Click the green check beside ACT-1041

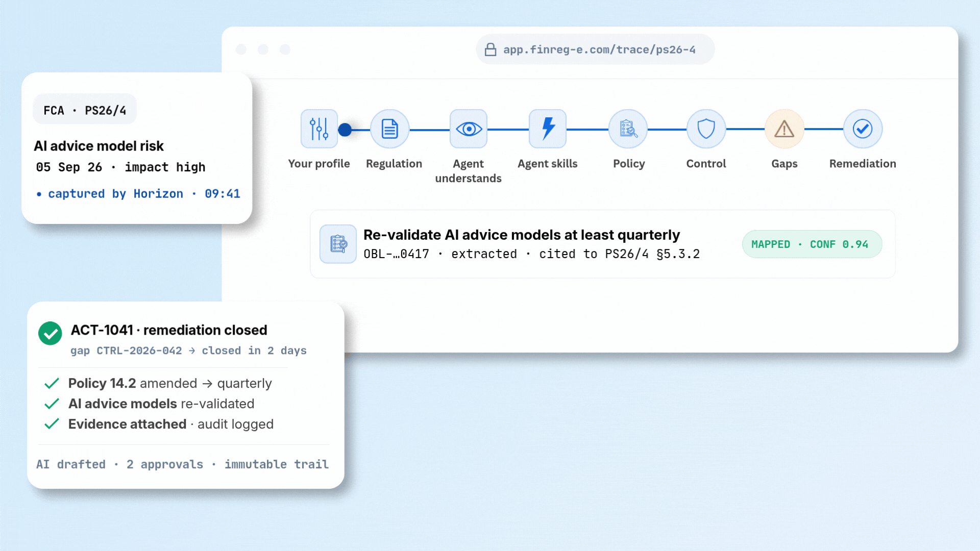coord(50,333)
